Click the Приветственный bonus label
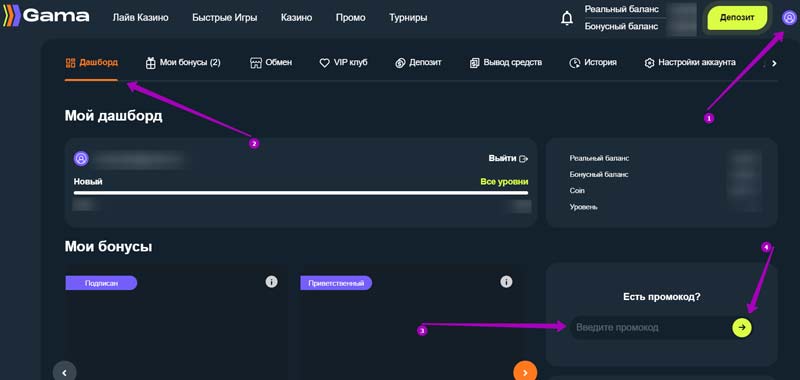The width and height of the screenshot is (800, 380). (x=336, y=283)
